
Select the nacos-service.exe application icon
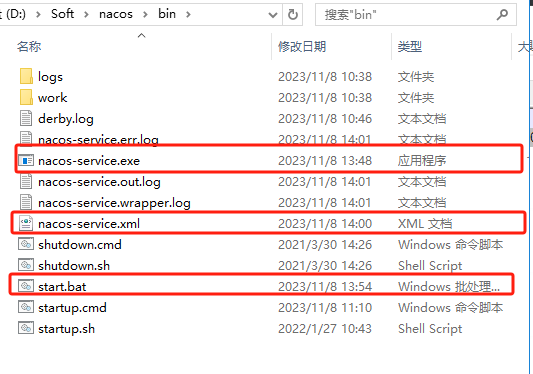pyautogui.click(x=26, y=160)
